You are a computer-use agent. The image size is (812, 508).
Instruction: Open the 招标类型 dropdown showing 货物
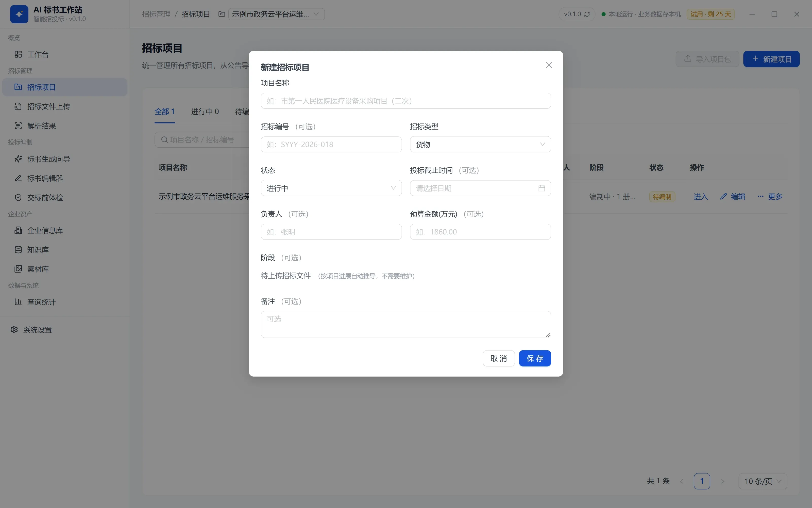tap(480, 145)
